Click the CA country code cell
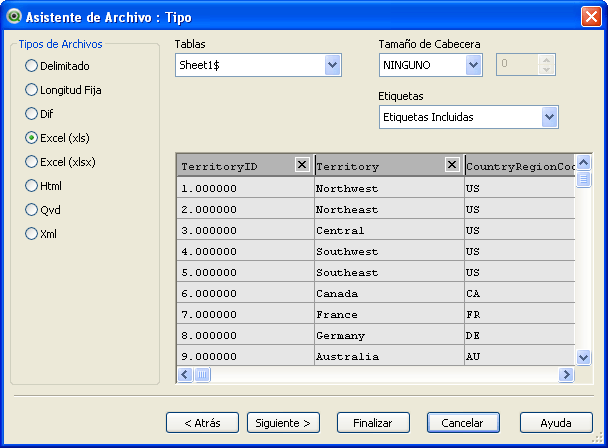This screenshot has height=448, width=608. tap(520, 293)
